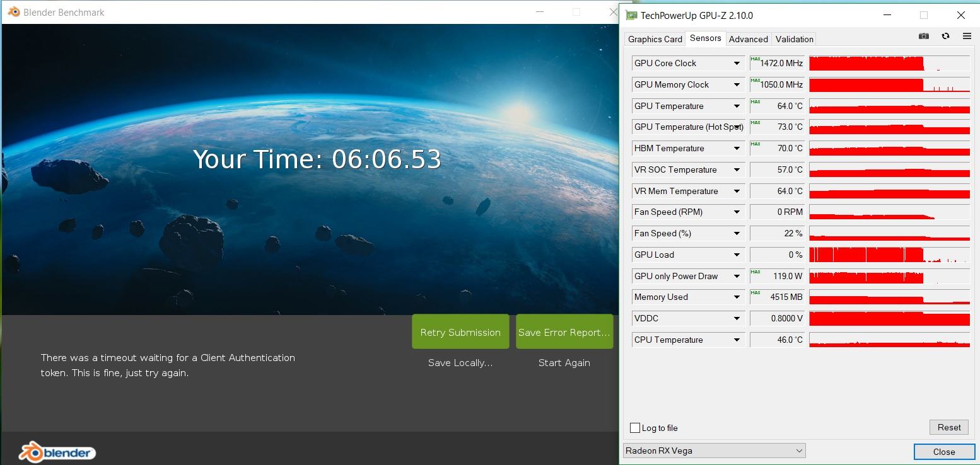Open the VR SOC Temperature dropdown

[x=737, y=169]
